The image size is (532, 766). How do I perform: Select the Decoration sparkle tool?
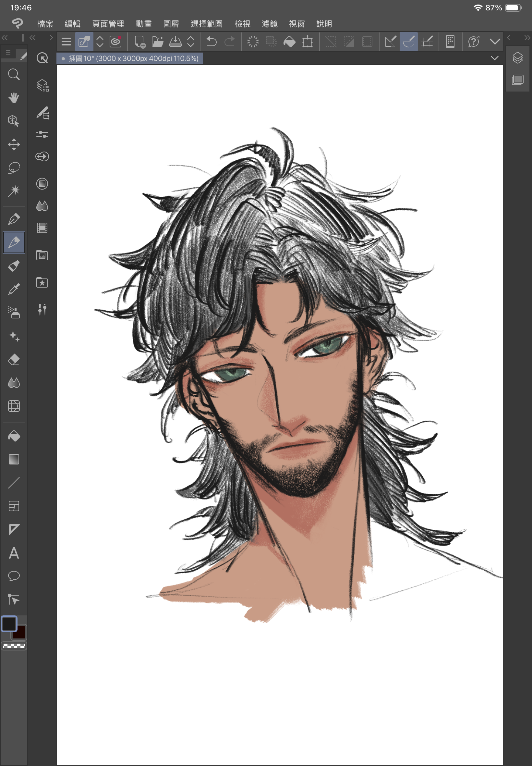(14, 336)
